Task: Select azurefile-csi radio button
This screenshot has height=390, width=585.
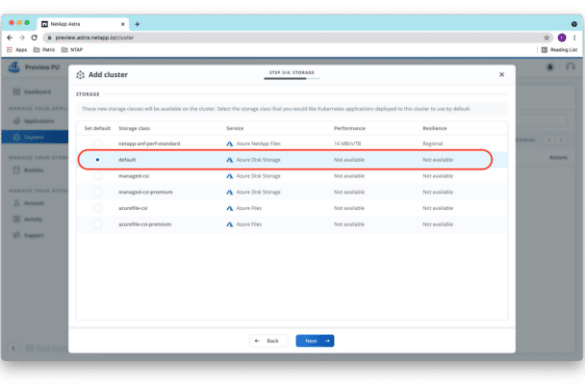Action: click(x=97, y=208)
